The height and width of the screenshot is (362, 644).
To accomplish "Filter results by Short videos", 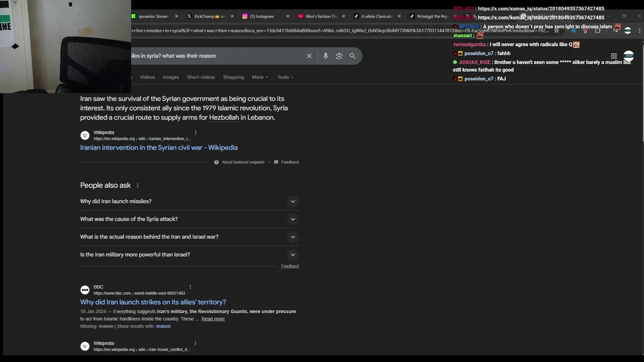I will coord(201,77).
